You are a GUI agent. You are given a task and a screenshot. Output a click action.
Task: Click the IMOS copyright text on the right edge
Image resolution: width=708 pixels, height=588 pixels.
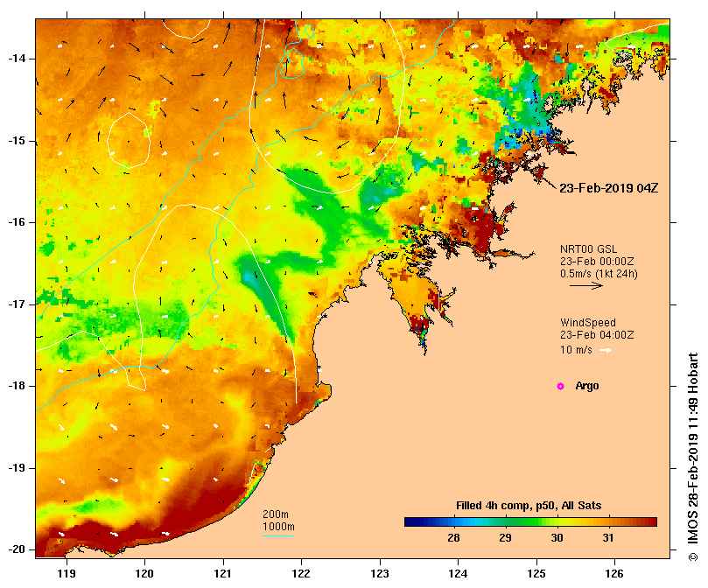click(693, 457)
